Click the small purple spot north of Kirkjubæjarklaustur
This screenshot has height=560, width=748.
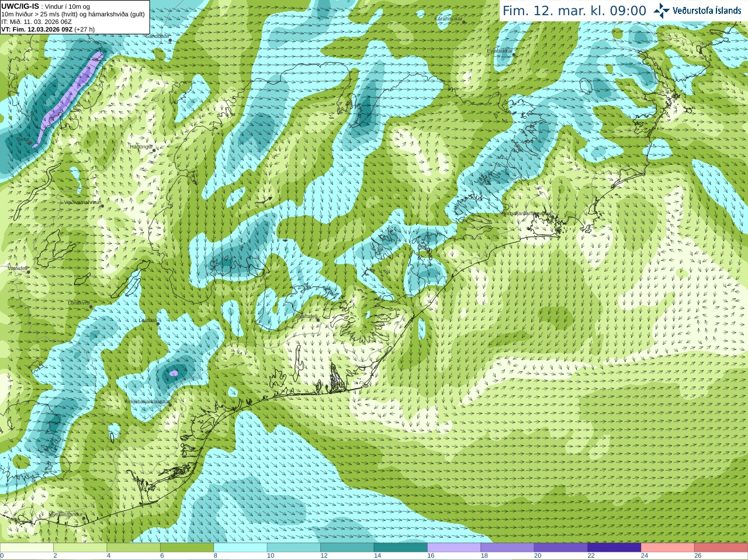coord(173,372)
